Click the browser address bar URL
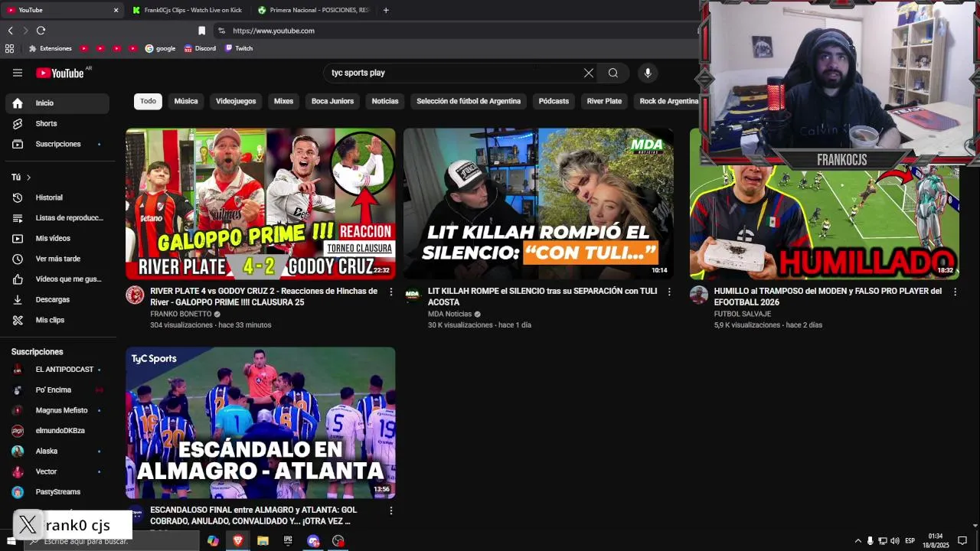 click(273, 31)
